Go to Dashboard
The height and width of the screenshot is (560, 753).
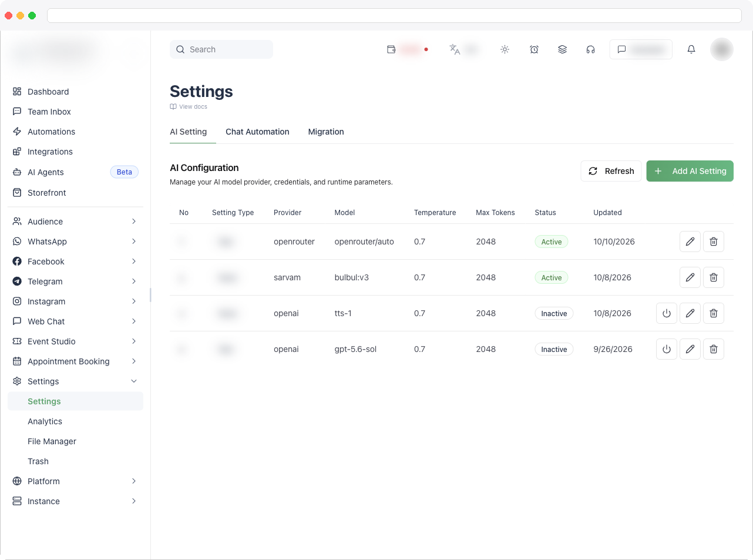(x=75, y=92)
